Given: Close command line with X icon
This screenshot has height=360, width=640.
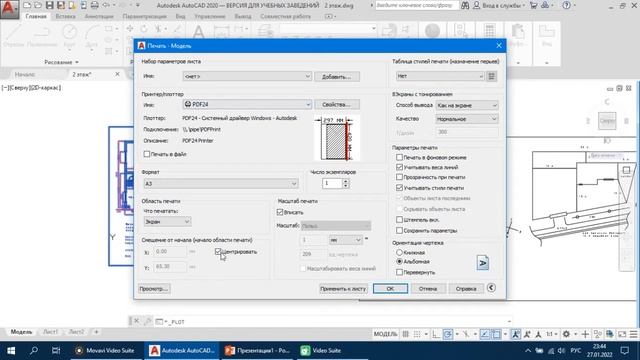Looking at the screenshot, I should 137,321.
